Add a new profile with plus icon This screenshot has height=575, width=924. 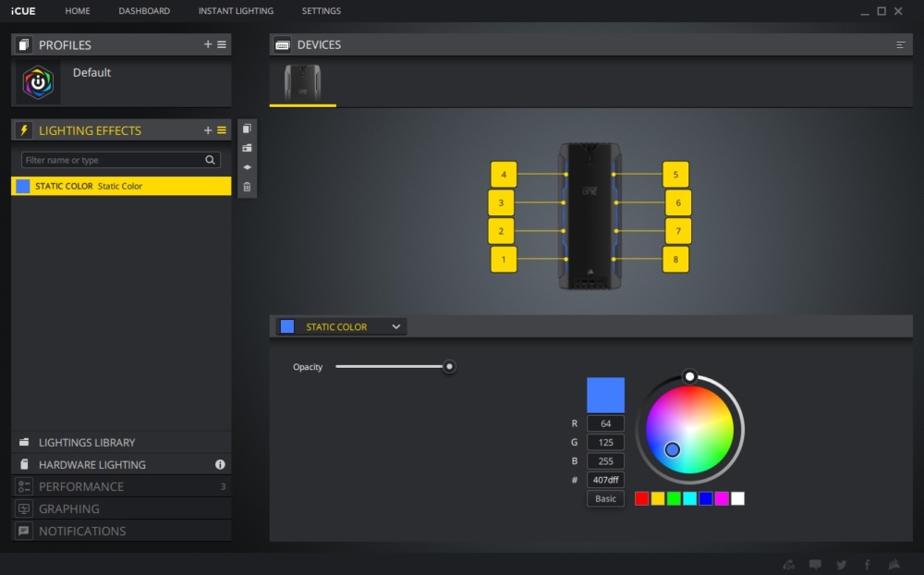pyautogui.click(x=207, y=44)
